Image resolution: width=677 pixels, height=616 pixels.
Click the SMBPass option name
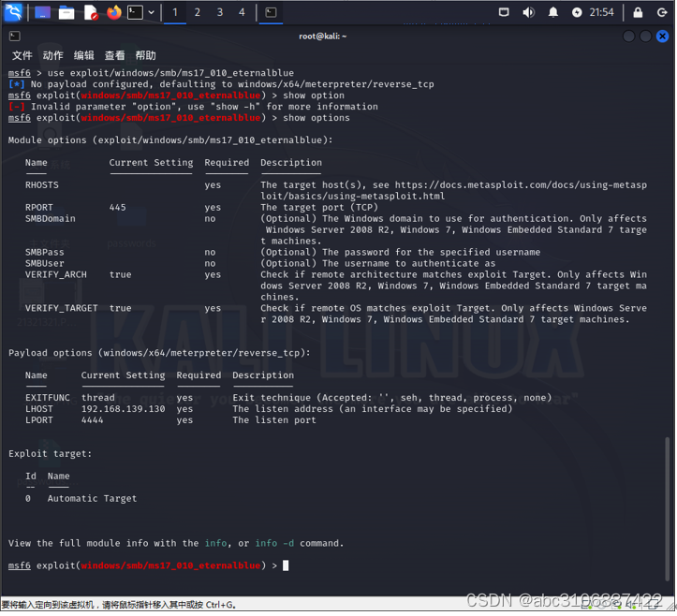[44, 253]
